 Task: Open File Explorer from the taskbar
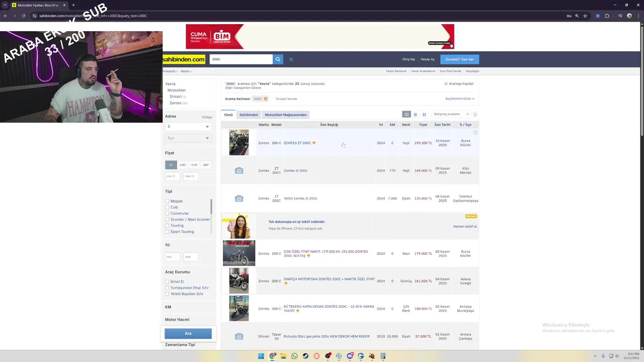pos(283,356)
